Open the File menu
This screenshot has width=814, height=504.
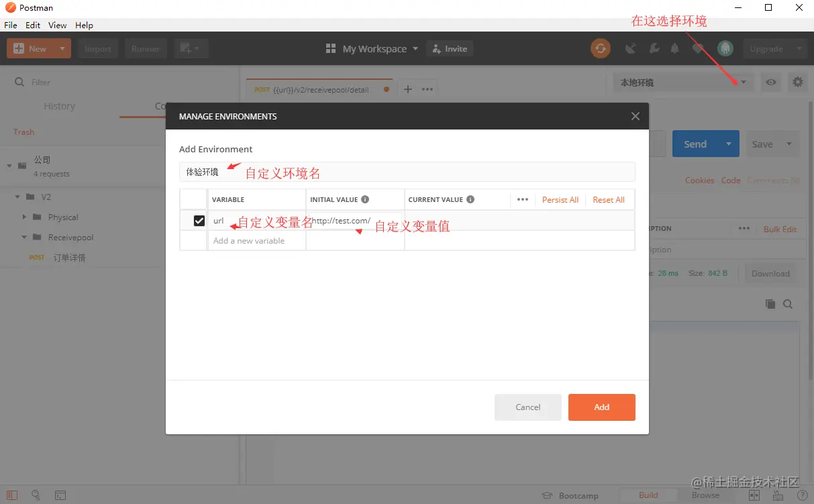click(11, 25)
